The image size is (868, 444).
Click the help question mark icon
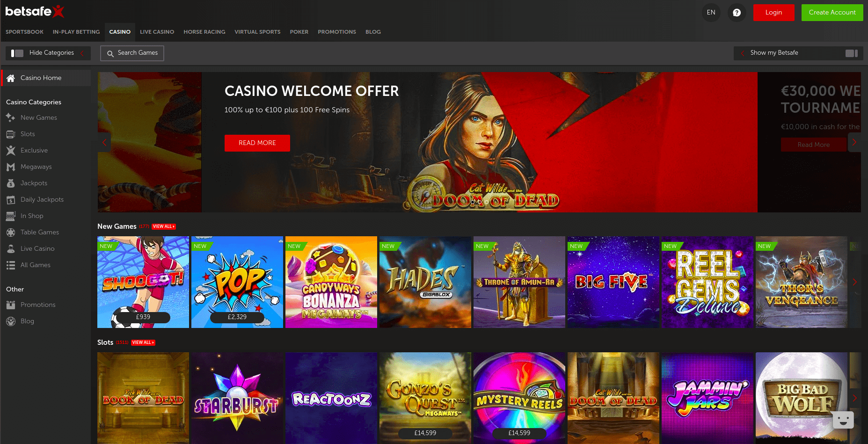pos(737,13)
